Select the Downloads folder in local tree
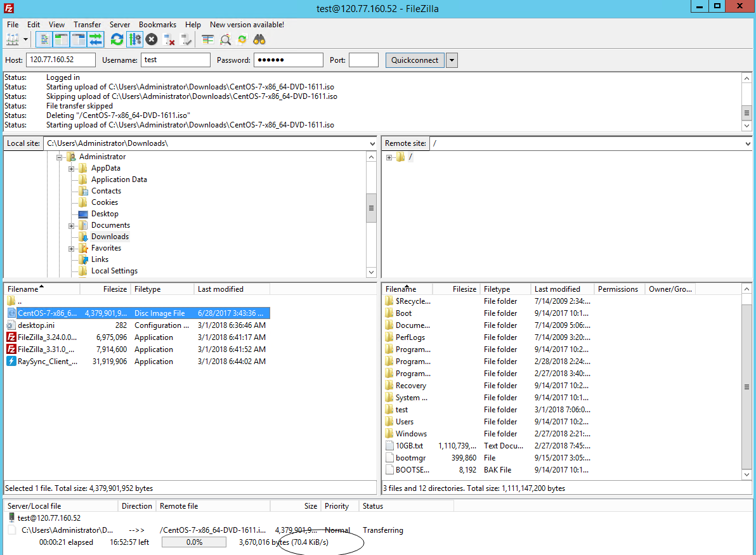756x555 pixels. [x=110, y=237]
